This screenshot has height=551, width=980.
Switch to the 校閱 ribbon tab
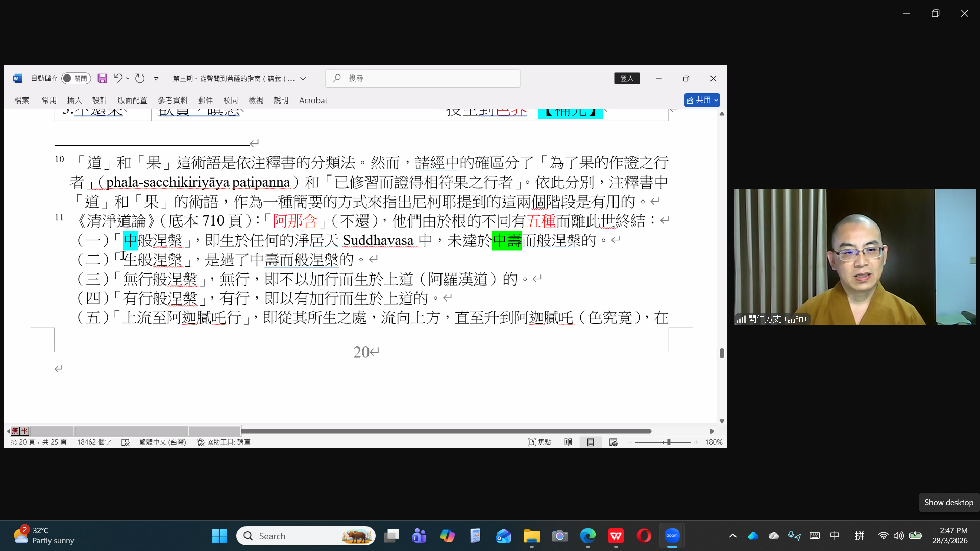[x=230, y=100]
